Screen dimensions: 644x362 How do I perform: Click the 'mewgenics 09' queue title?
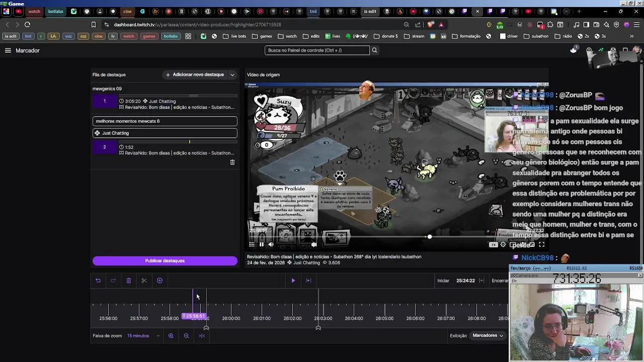click(x=107, y=88)
